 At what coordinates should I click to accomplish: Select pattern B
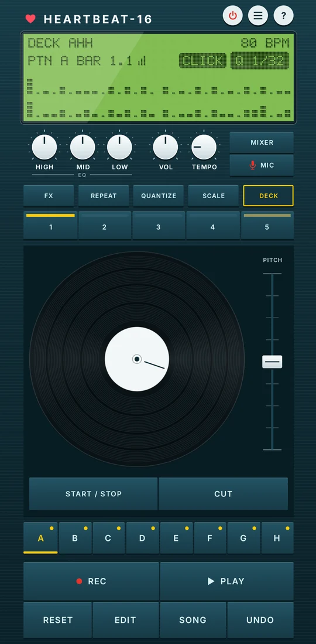[x=75, y=538]
